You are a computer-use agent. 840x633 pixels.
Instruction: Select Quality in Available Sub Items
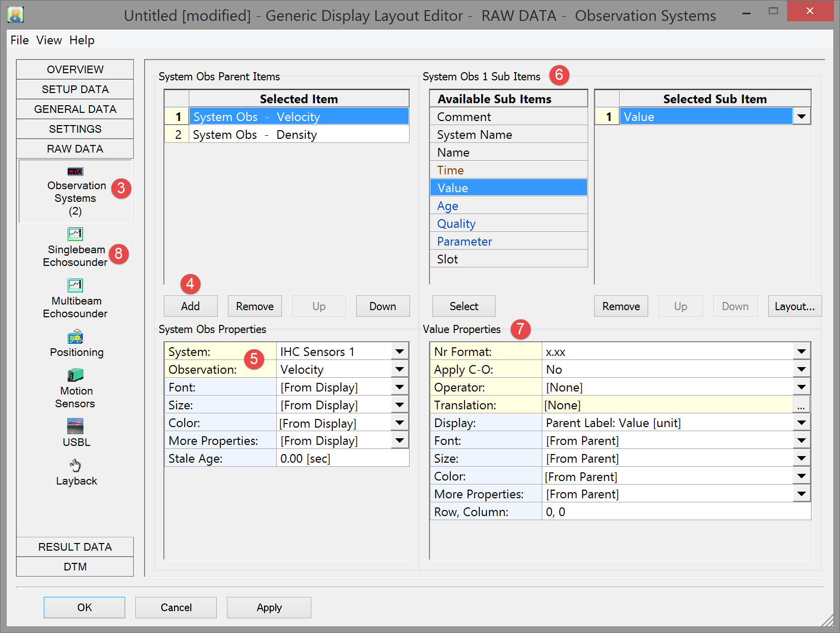[456, 224]
